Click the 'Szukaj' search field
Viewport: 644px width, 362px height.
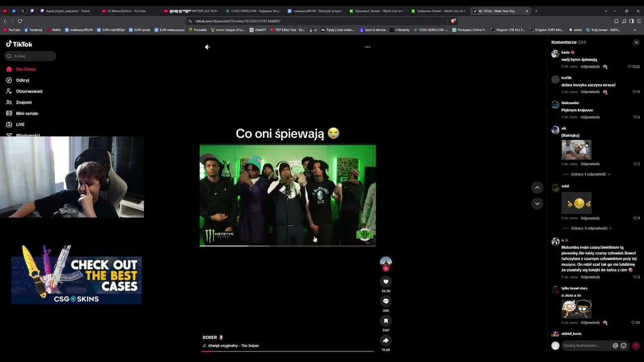[x=31, y=56]
